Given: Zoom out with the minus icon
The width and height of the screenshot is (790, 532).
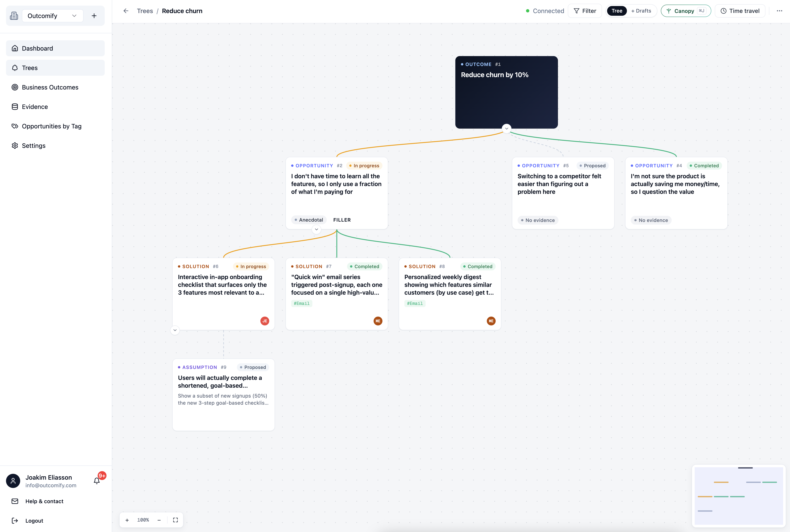Looking at the screenshot, I should pyautogui.click(x=159, y=520).
